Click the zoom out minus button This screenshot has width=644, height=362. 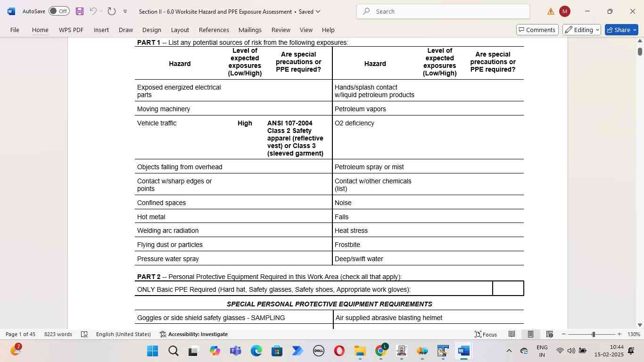(563, 334)
